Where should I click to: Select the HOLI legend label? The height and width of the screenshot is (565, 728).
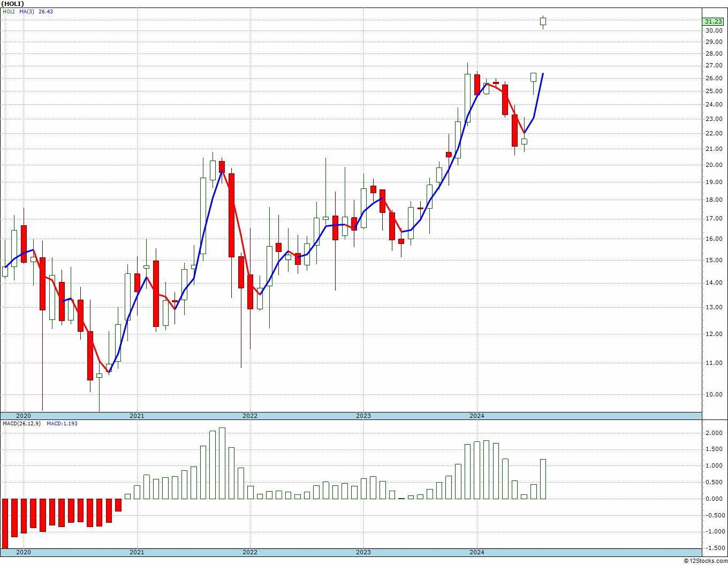(9, 12)
